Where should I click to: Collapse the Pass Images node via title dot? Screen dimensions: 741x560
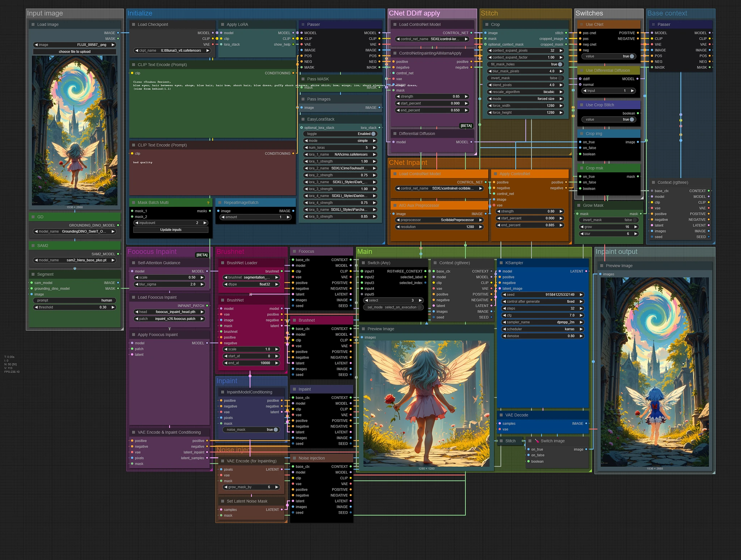pyautogui.click(x=303, y=99)
